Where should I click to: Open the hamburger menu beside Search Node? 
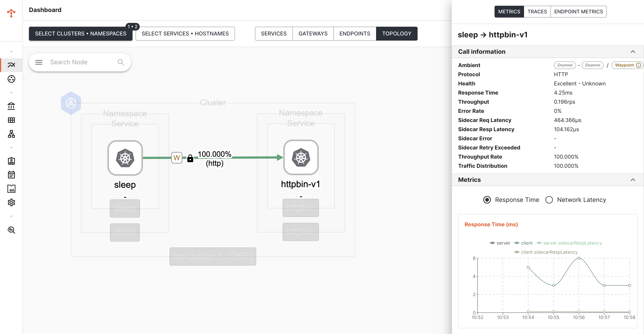pyautogui.click(x=39, y=62)
